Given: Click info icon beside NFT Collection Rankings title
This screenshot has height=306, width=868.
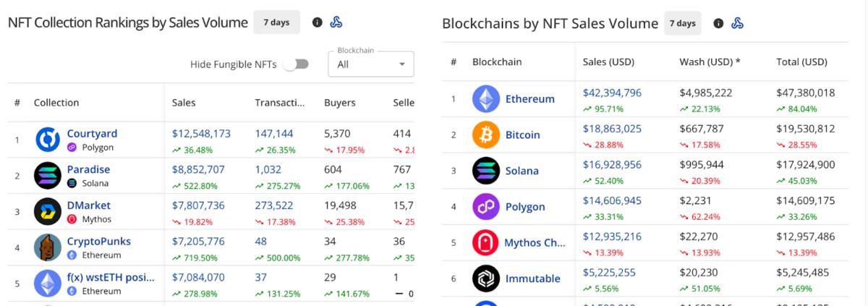Looking at the screenshot, I should [x=317, y=22].
